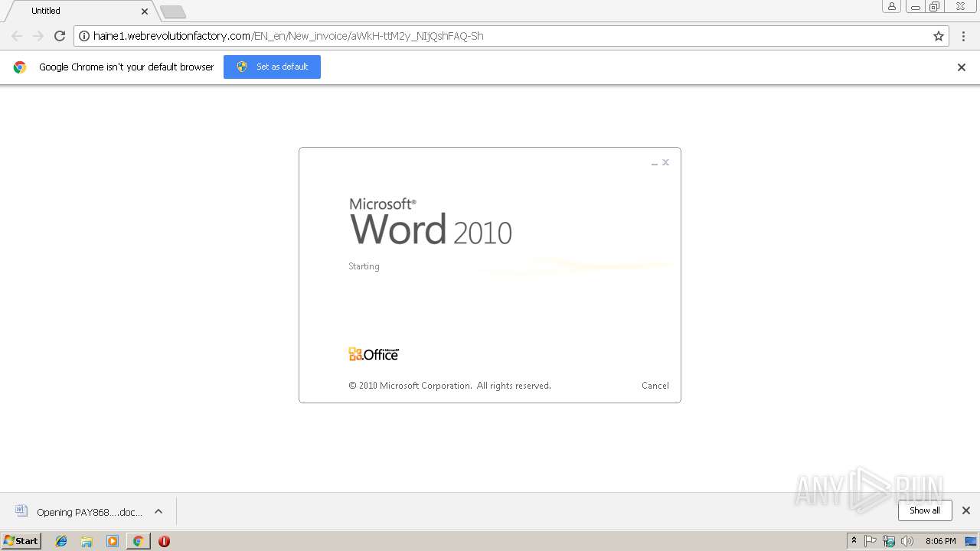Click the Word document icon in downloads bar
Viewport: 980px width, 551px height.
coord(21,511)
